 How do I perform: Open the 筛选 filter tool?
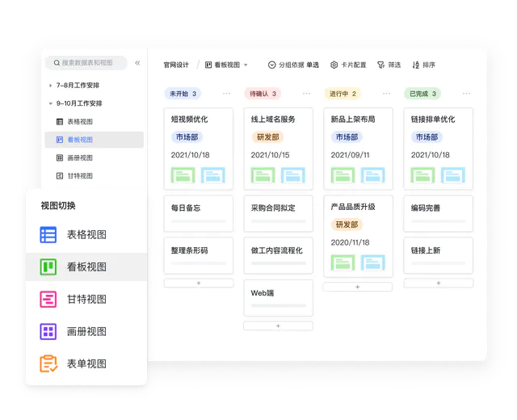(x=388, y=65)
